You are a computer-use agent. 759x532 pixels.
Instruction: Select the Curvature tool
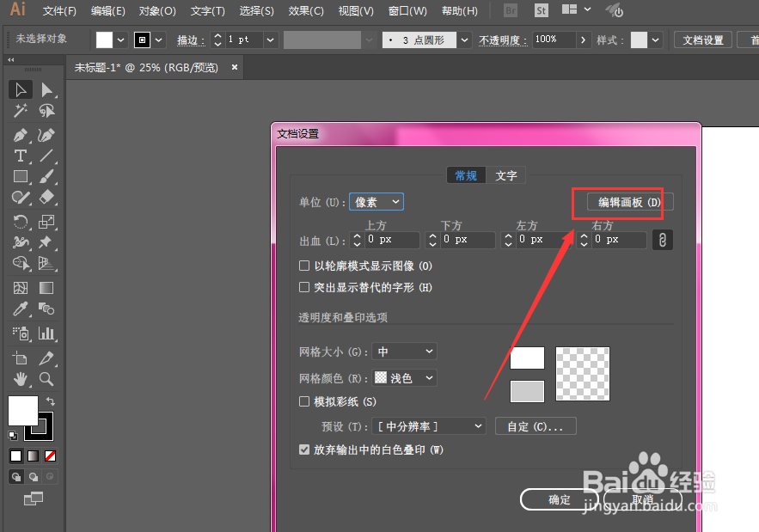(x=46, y=135)
